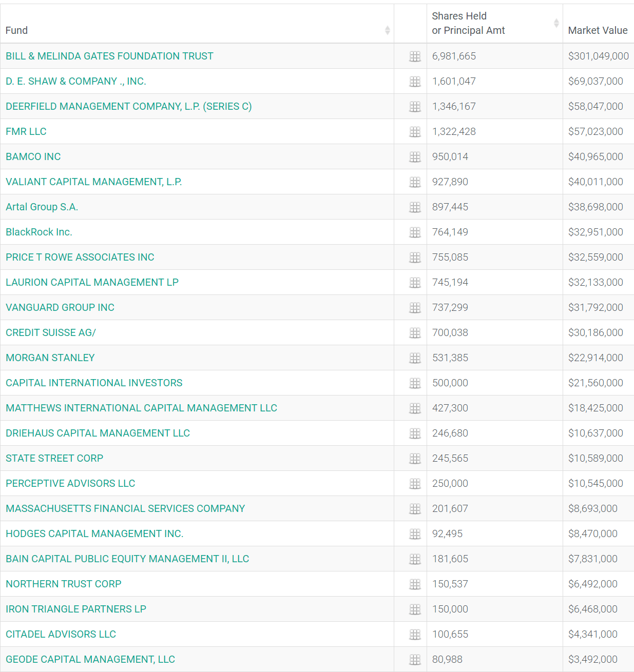The height and width of the screenshot is (672, 634).
Task: Open Driehaus Capital Management LLC link
Action: pos(98,433)
